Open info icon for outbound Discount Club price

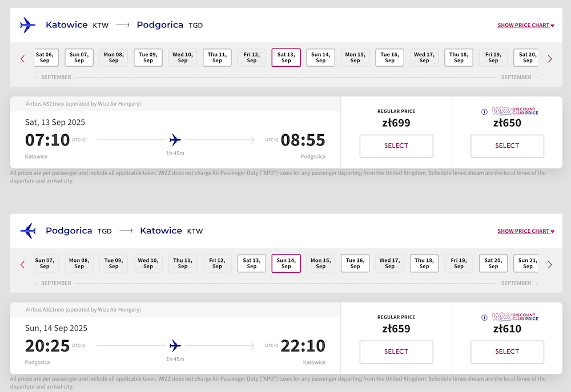pyautogui.click(x=484, y=112)
